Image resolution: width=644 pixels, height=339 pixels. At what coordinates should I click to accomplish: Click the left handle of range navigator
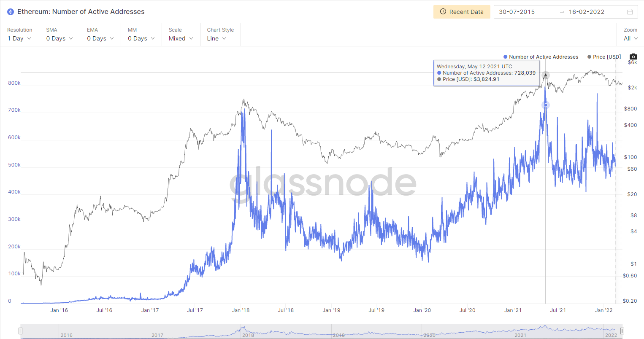[x=20, y=331]
